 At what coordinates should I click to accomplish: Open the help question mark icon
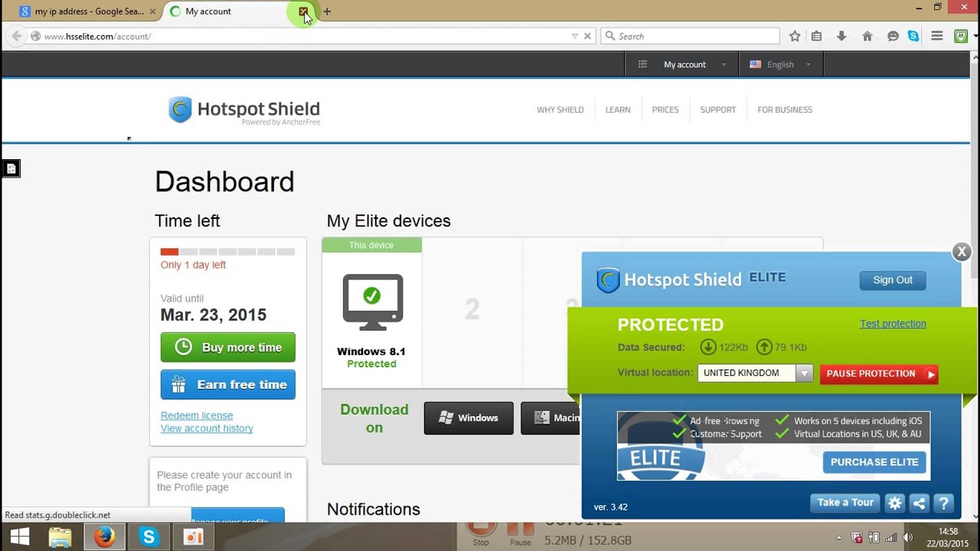coord(943,503)
